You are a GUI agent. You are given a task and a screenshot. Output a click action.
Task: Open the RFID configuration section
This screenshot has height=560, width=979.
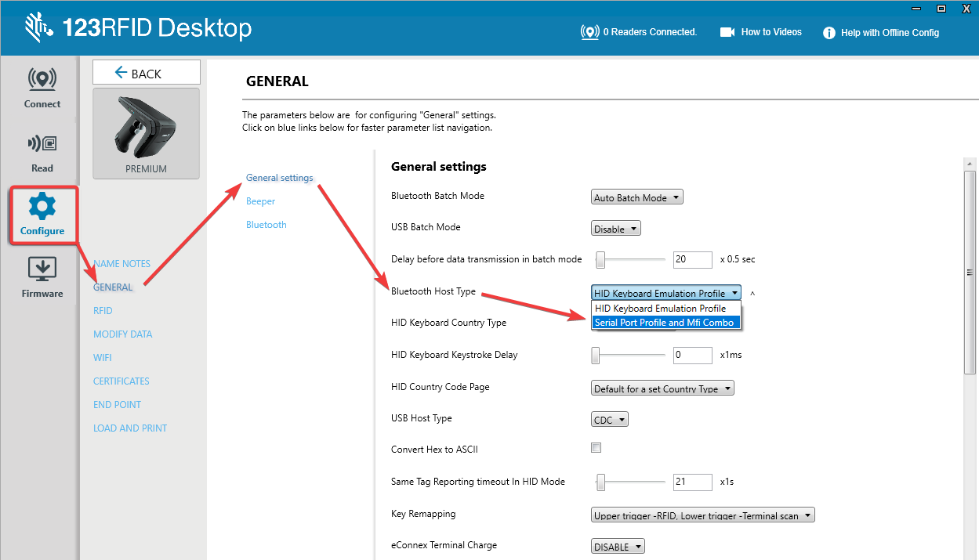pos(103,311)
